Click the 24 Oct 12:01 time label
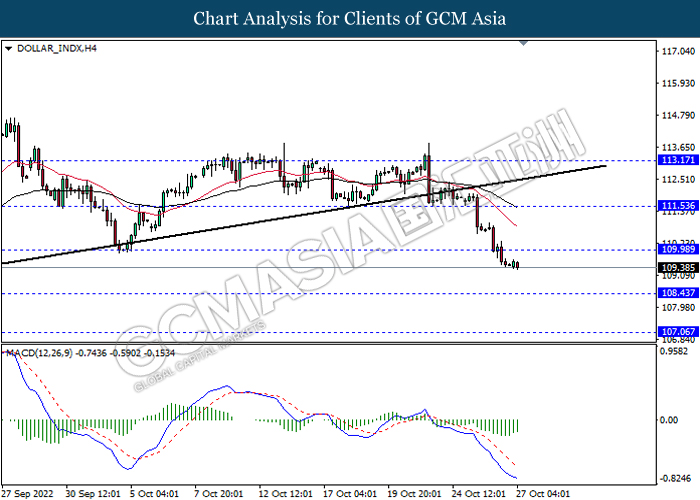Image resolution: width=700 pixels, height=500 pixels. (478, 494)
